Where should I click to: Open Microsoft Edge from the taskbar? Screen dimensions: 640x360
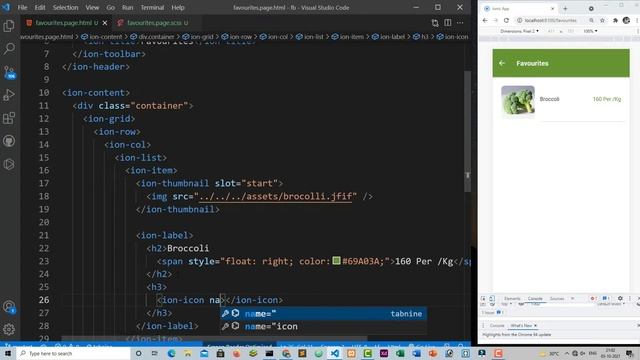click(171, 353)
